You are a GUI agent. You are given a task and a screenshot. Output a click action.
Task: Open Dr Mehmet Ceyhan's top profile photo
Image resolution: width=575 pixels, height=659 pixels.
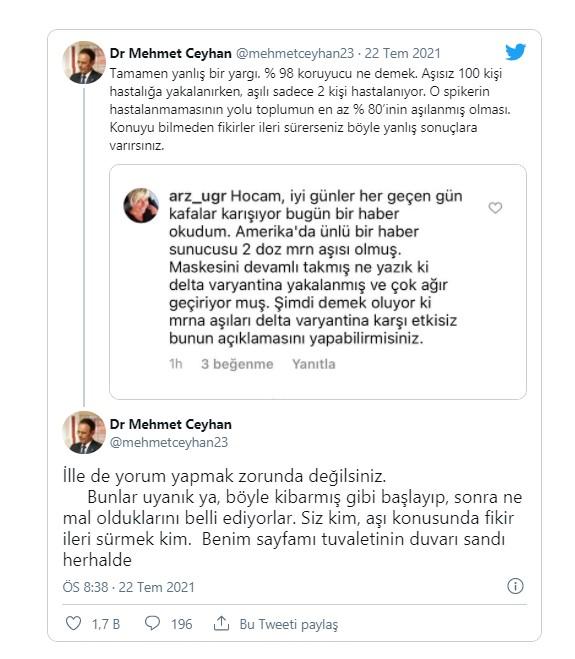coord(84,62)
